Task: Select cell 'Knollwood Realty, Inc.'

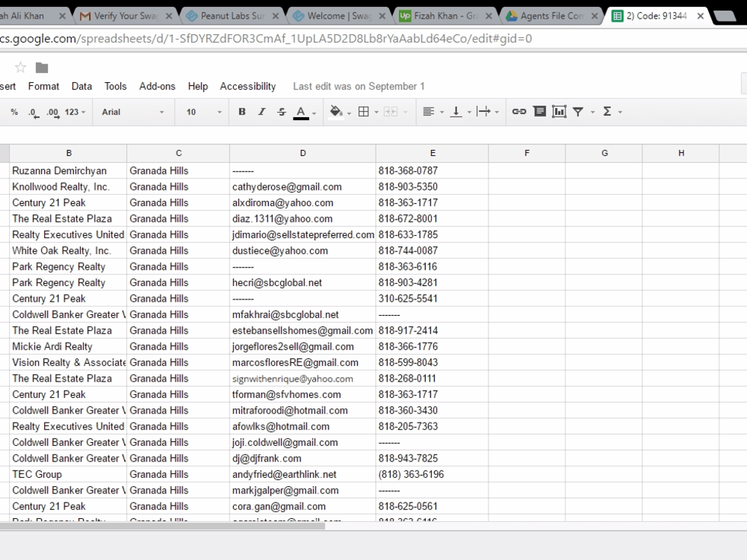Action: 68,187
